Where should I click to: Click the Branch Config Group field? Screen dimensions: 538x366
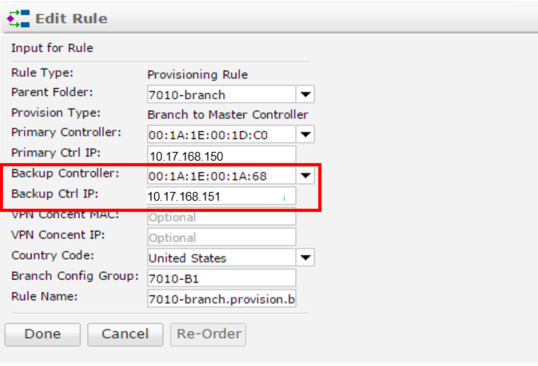(221, 278)
